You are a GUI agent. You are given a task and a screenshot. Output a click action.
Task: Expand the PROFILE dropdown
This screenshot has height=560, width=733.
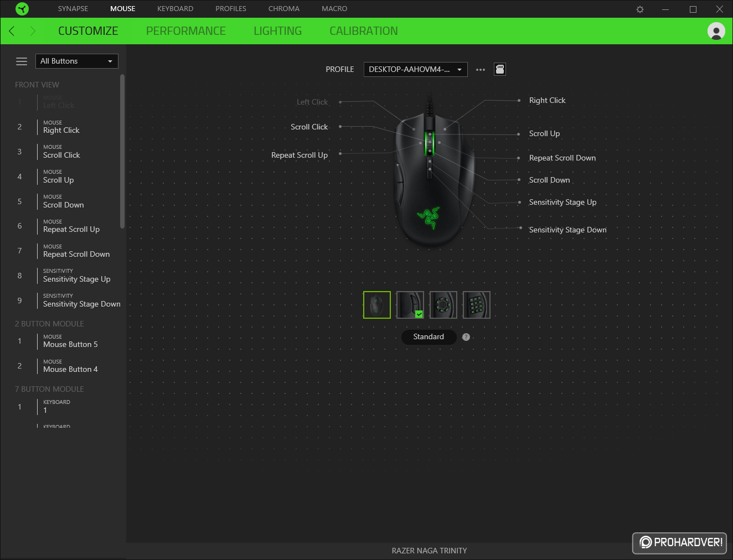pos(416,69)
